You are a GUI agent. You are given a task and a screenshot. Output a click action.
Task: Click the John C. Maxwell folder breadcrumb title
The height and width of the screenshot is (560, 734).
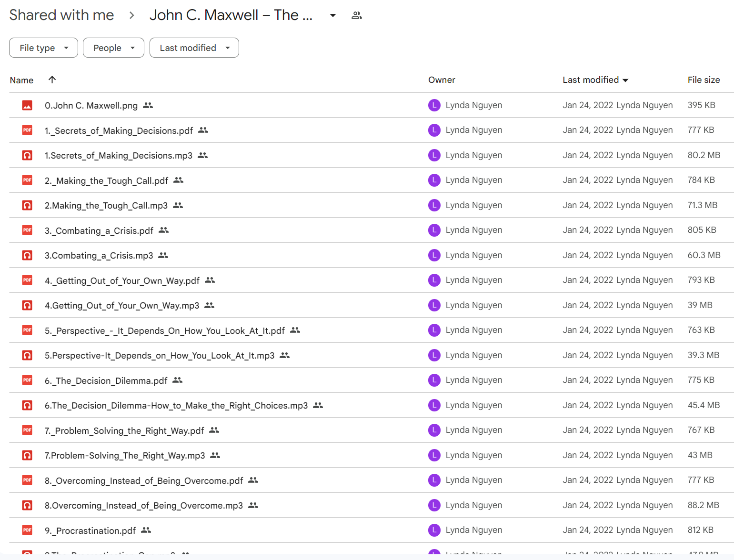click(x=231, y=15)
